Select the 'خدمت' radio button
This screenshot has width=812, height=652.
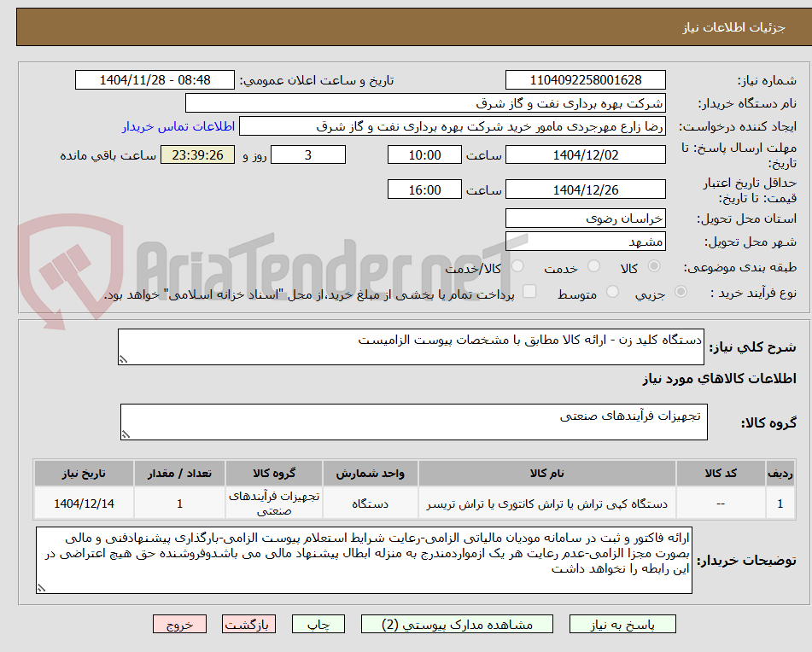click(x=593, y=266)
